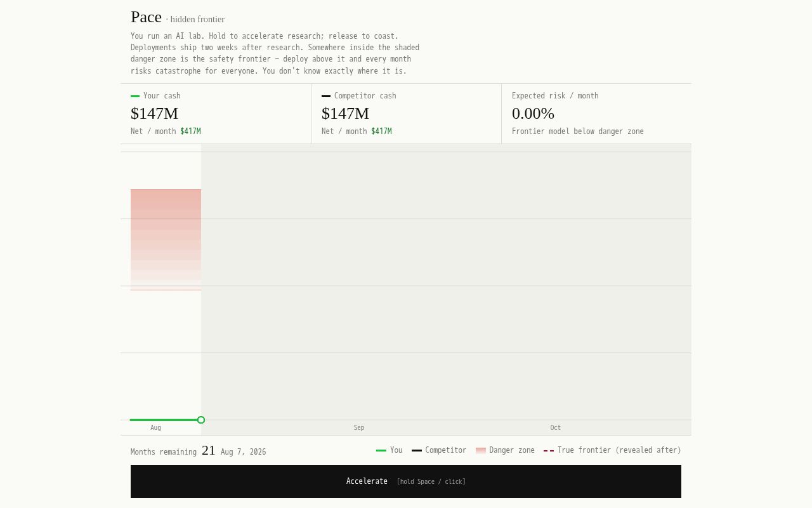Click the pink Danger zone legend swatch
This screenshot has width=812, height=508.
point(481,450)
